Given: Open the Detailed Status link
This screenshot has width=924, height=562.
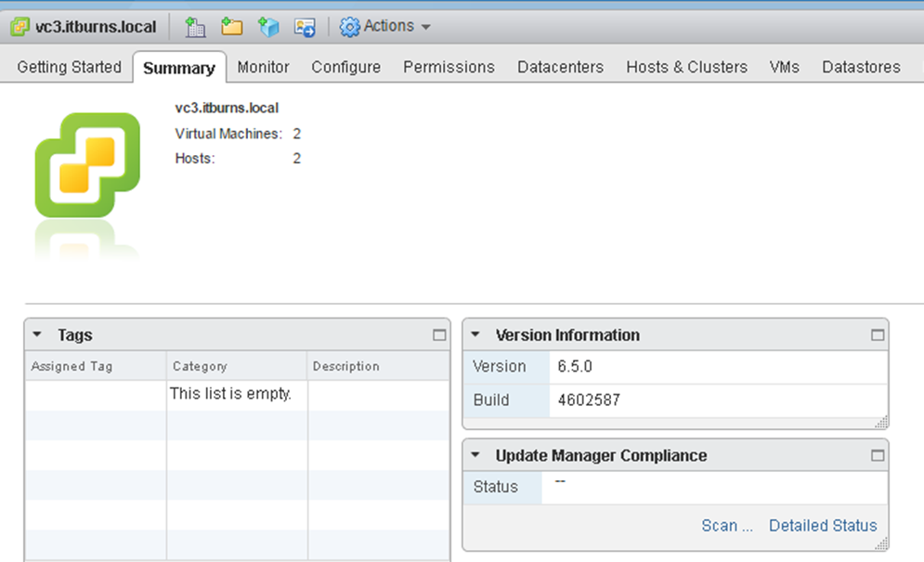Looking at the screenshot, I should point(823,526).
